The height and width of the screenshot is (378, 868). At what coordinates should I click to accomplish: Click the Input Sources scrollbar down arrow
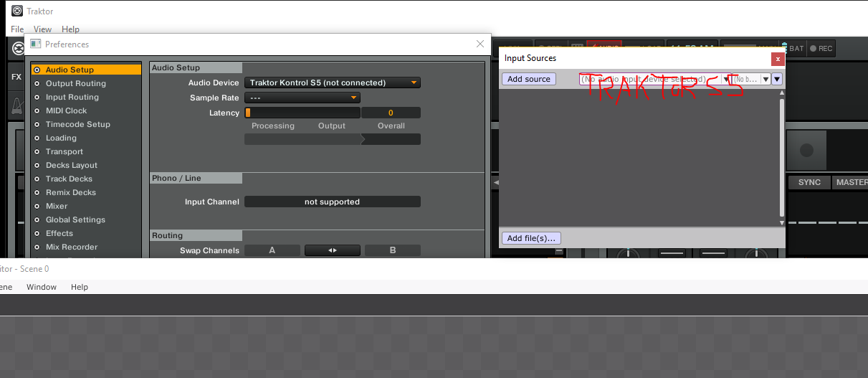point(782,223)
